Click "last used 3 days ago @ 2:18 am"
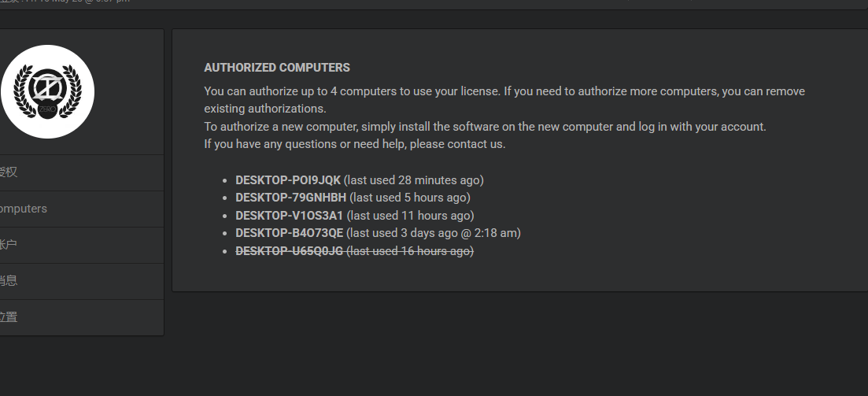Screen dimensions: 868x396 [434, 232]
